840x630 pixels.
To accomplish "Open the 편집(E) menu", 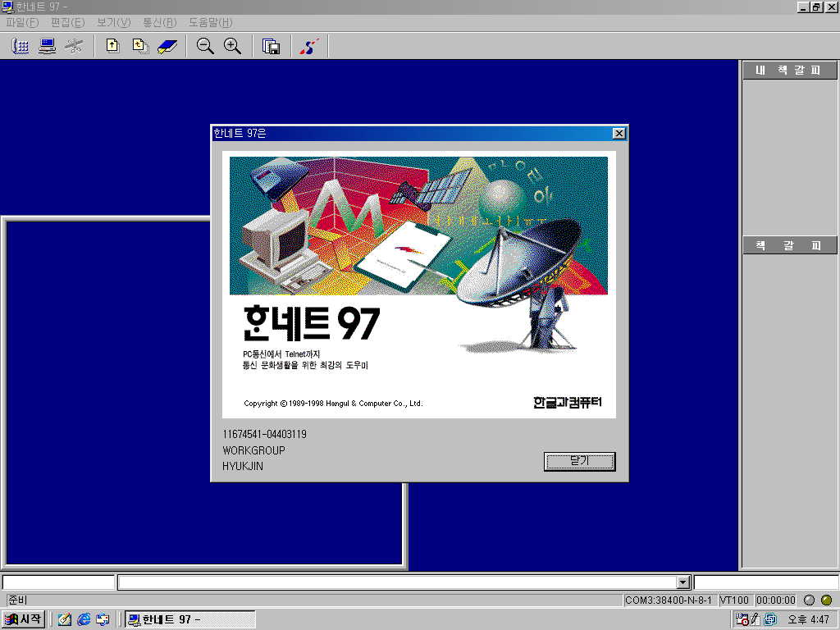I will pyautogui.click(x=67, y=22).
